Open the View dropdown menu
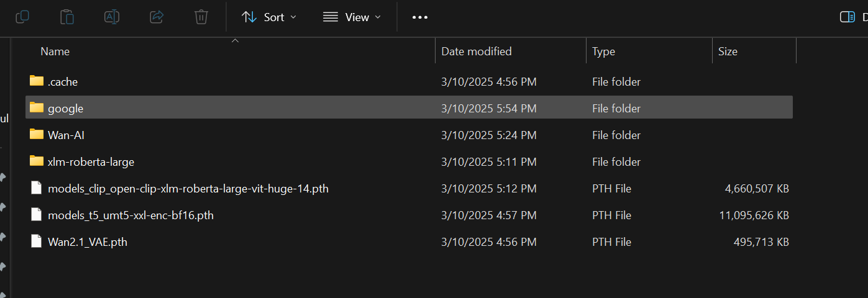 point(352,17)
